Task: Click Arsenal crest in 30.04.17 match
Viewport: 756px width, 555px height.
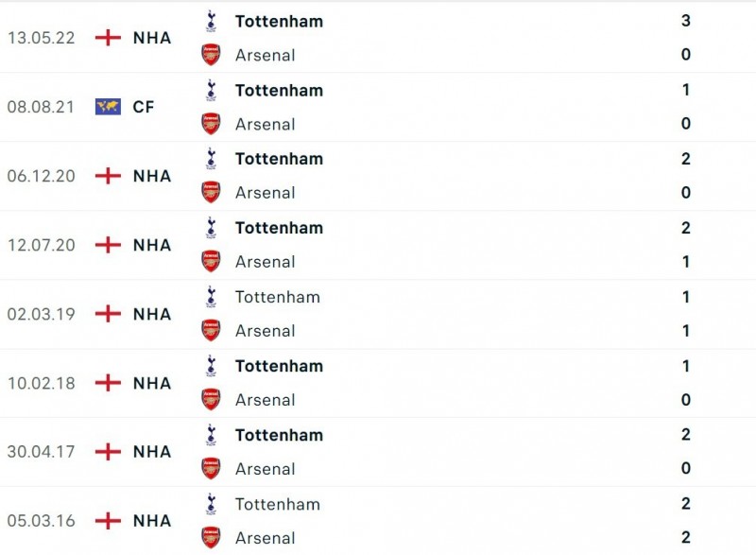Action: tap(211, 469)
